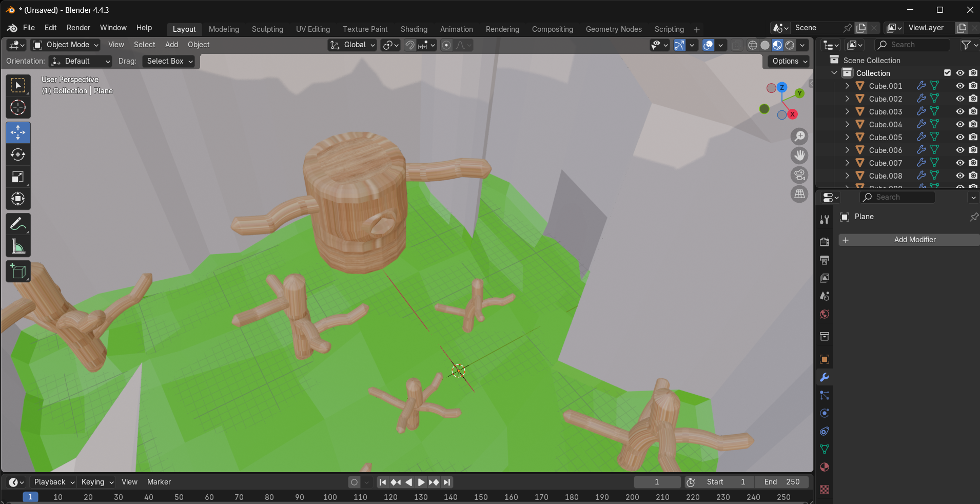Toggle snapping magnet in the header
The image size is (980, 504).
(410, 45)
